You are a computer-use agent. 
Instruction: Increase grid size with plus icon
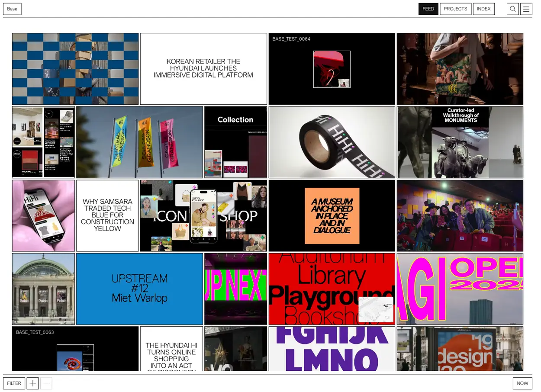coord(33,383)
